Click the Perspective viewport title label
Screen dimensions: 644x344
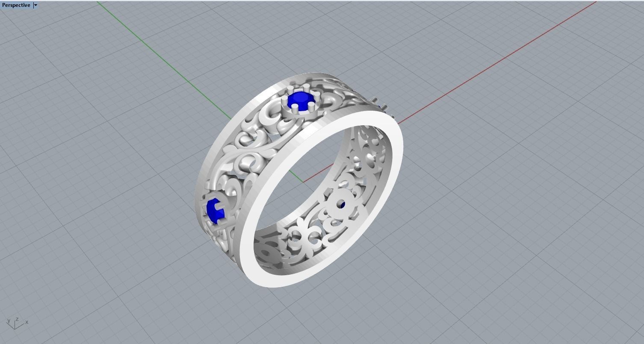click(16, 5)
